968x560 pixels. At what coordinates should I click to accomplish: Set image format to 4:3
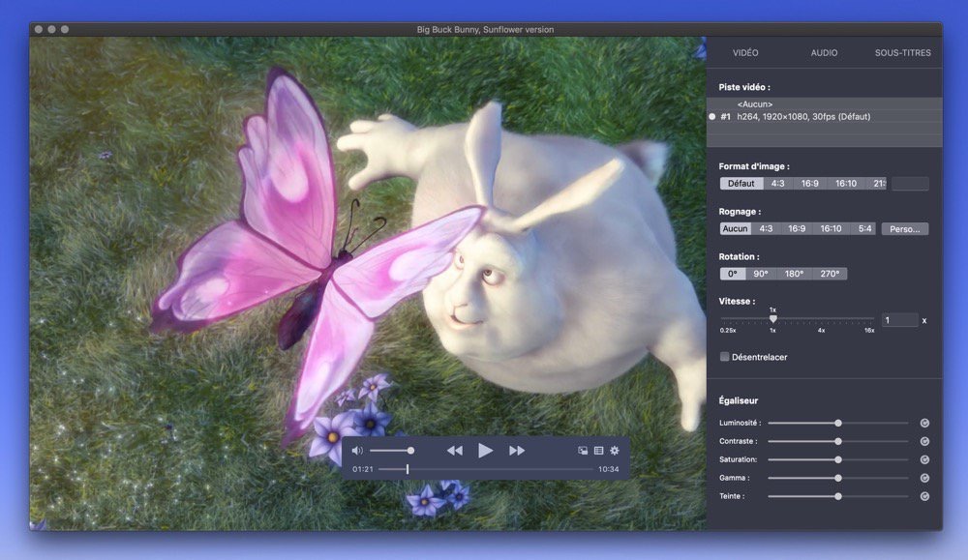point(778,183)
